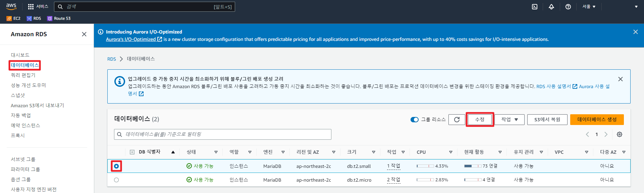
Task: Open the account menu dropdown arrow
Action: coord(636,7)
